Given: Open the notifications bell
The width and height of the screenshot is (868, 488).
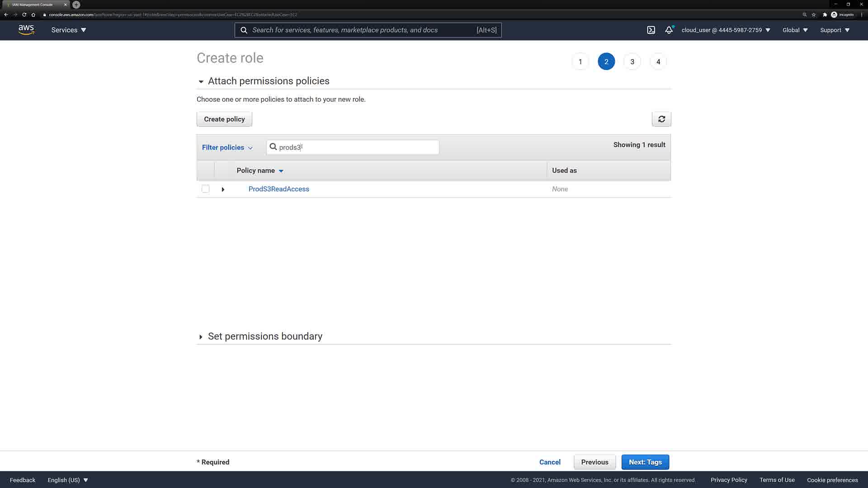Looking at the screenshot, I should point(669,30).
